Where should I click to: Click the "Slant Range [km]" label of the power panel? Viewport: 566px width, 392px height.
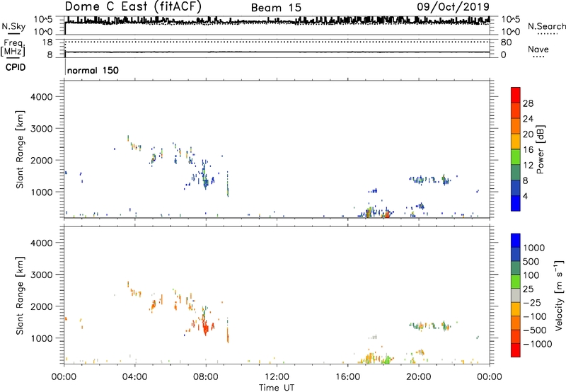(x=20, y=149)
